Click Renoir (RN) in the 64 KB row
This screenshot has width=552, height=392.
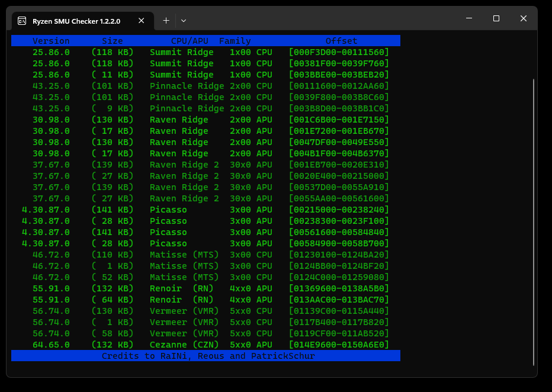[x=182, y=300]
